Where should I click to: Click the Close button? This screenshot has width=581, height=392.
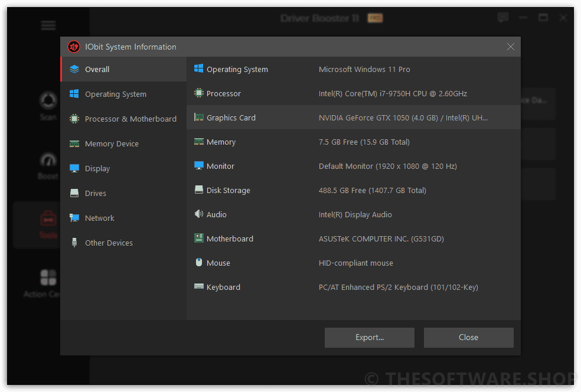point(469,338)
